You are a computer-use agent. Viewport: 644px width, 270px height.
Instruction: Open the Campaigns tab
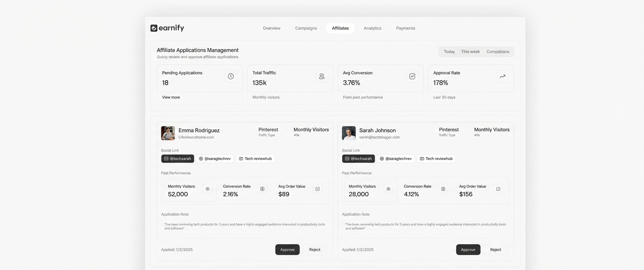306,28
